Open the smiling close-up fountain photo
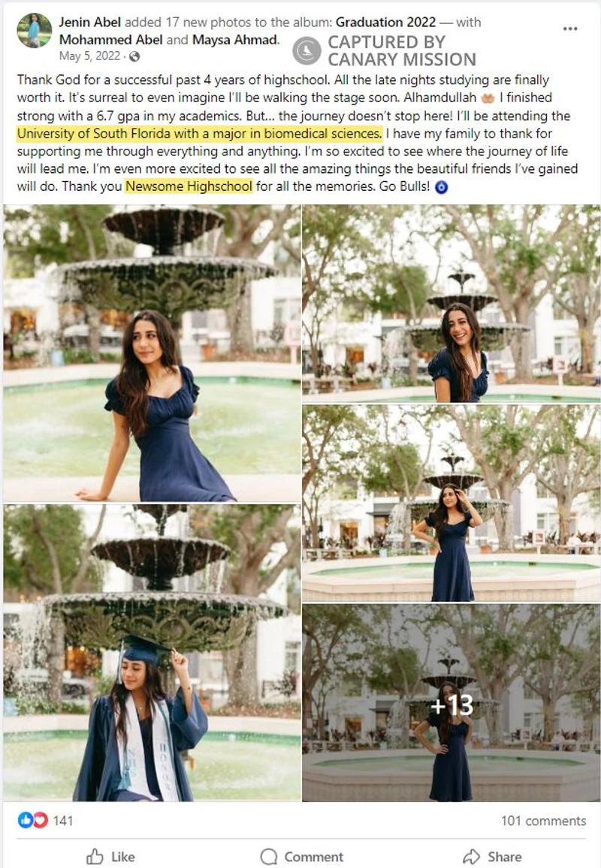The height and width of the screenshot is (868, 601). [x=451, y=304]
